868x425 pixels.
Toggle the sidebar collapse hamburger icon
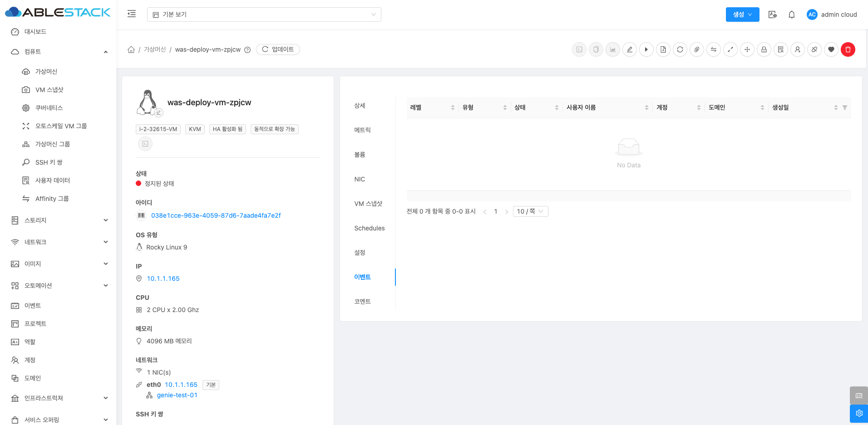pyautogui.click(x=132, y=14)
